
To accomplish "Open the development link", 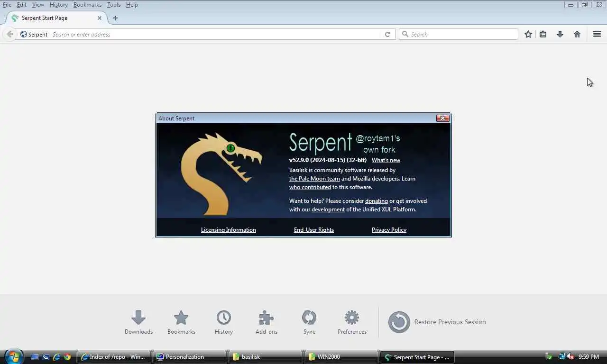I will 328,209.
